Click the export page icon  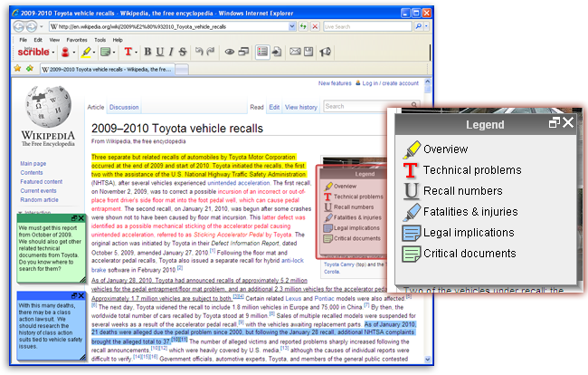(277, 52)
